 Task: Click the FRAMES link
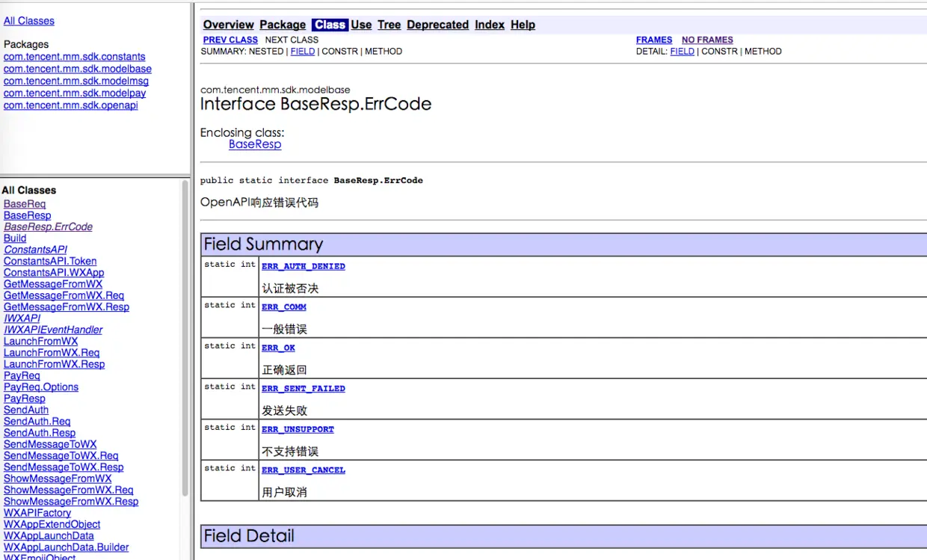[654, 40]
